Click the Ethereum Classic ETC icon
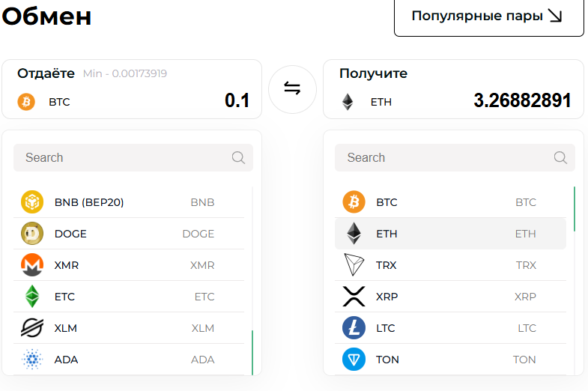Image resolution: width=588 pixels, height=391 pixels. [x=32, y=297]
